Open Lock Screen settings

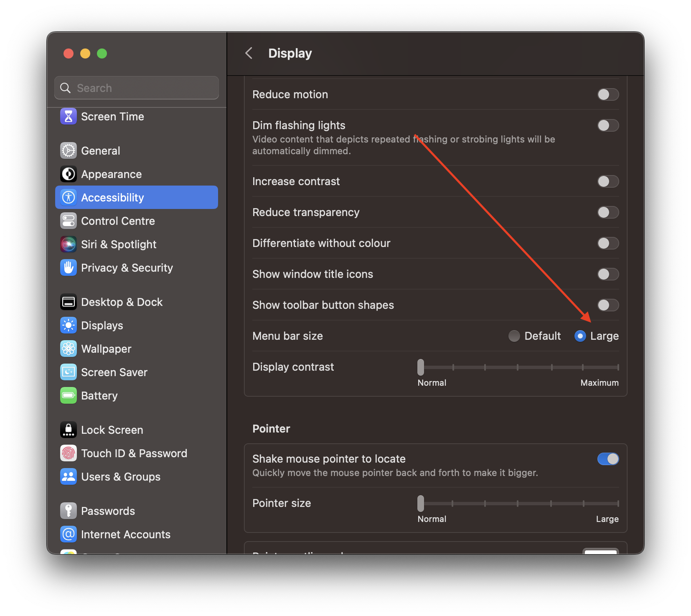coord(112,430)
